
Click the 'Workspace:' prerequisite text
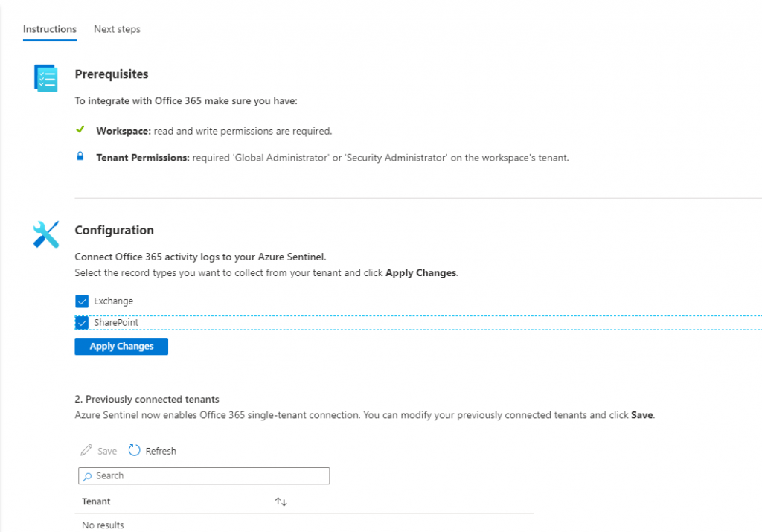124,131
